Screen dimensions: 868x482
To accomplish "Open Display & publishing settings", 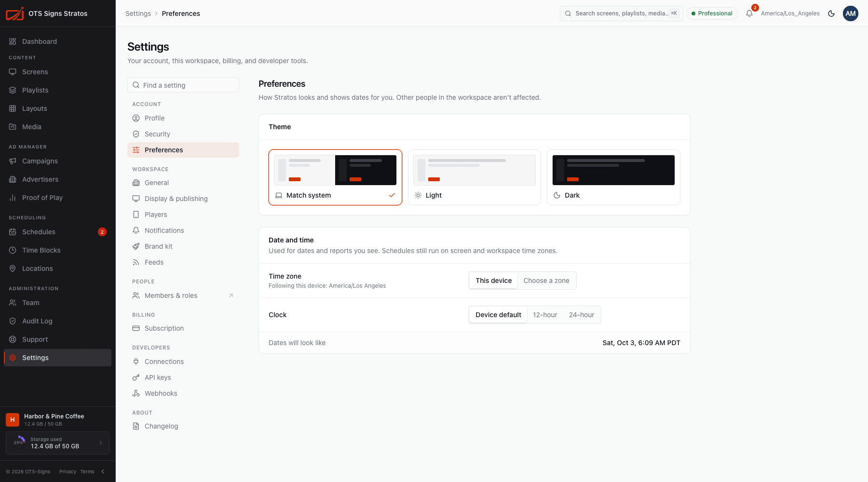I will (183, 199).
